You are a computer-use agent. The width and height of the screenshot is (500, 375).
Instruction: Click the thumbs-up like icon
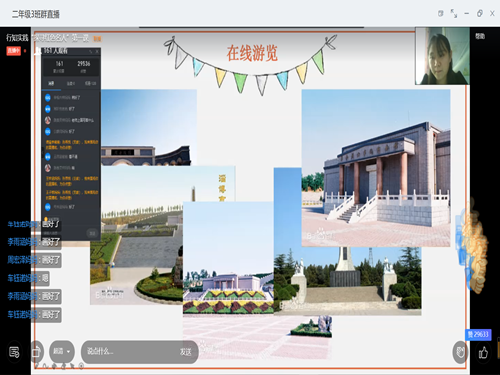[483, 353]
